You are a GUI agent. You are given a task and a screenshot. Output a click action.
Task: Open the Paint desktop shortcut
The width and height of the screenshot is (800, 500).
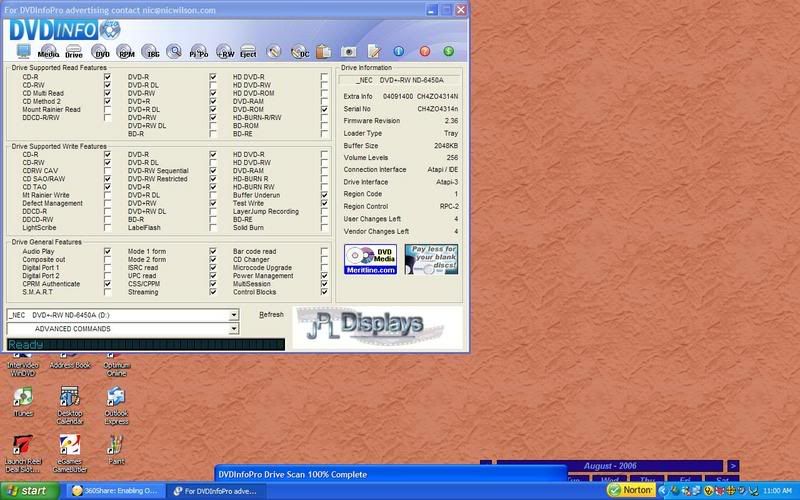[116, 449]
